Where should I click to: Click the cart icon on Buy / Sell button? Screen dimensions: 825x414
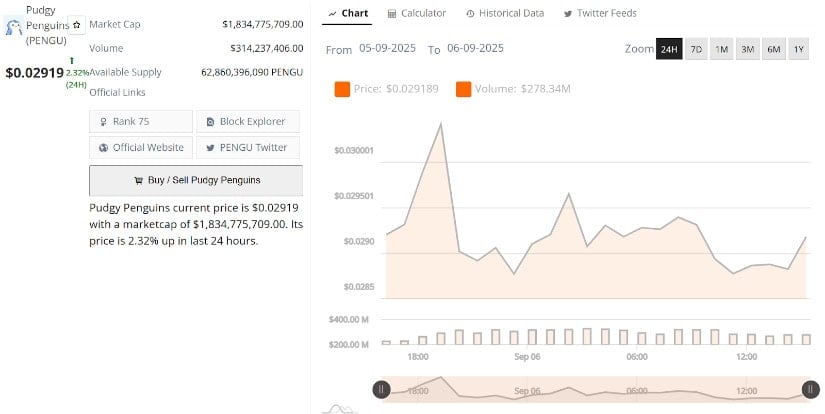click(x=138, y=181)
